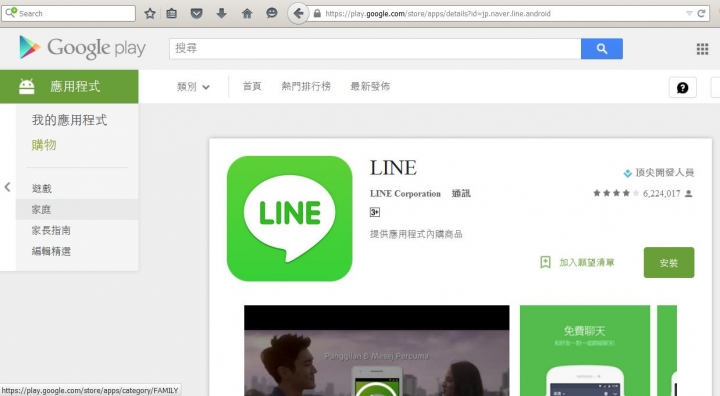Collapse sidebar with the left chevron

(x=7, y=187)
